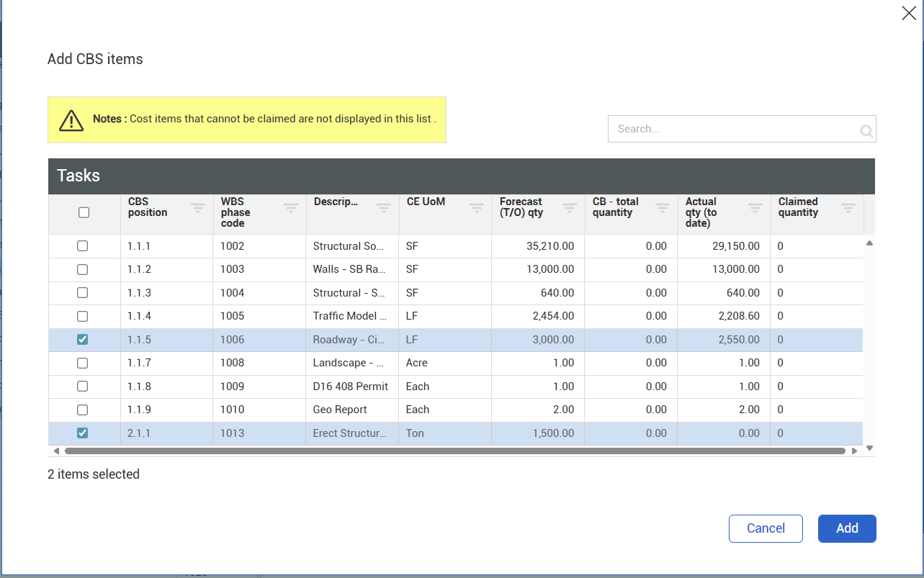Select the Geo Report row checkbox
The width and height of the screenshot is (924, 578).
pyautogui.click(x=83, y=410)
